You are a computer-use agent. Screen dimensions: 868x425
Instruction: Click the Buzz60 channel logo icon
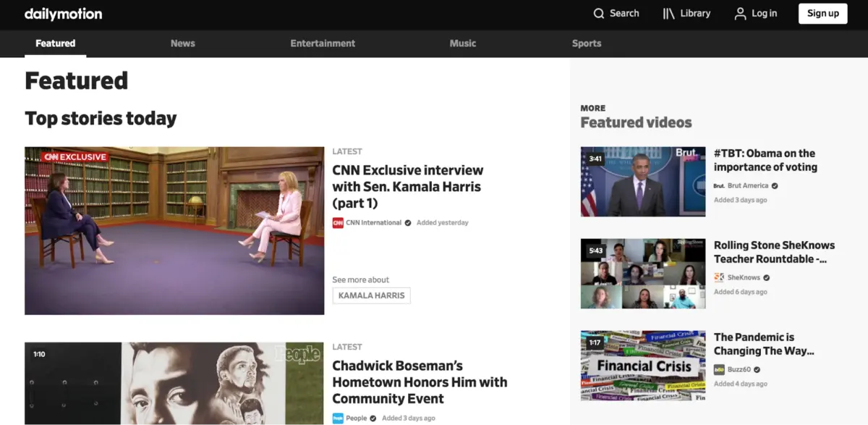719,369
